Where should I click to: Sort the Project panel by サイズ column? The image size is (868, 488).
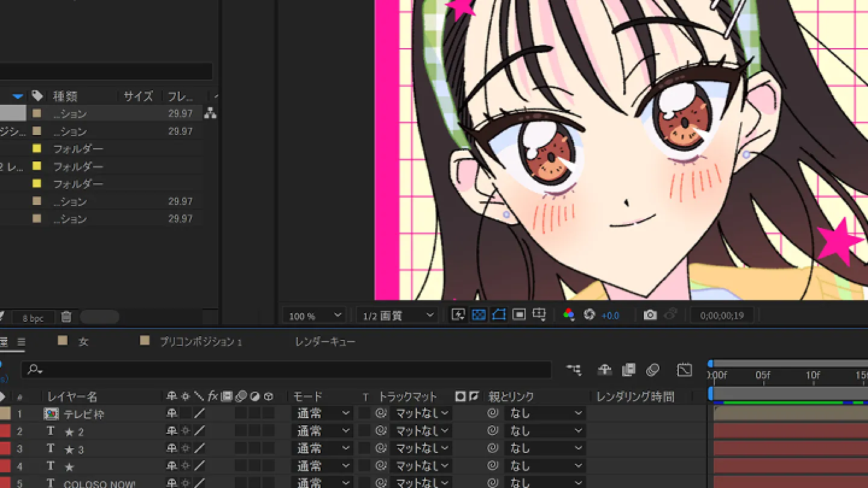[x=138, y=96]
